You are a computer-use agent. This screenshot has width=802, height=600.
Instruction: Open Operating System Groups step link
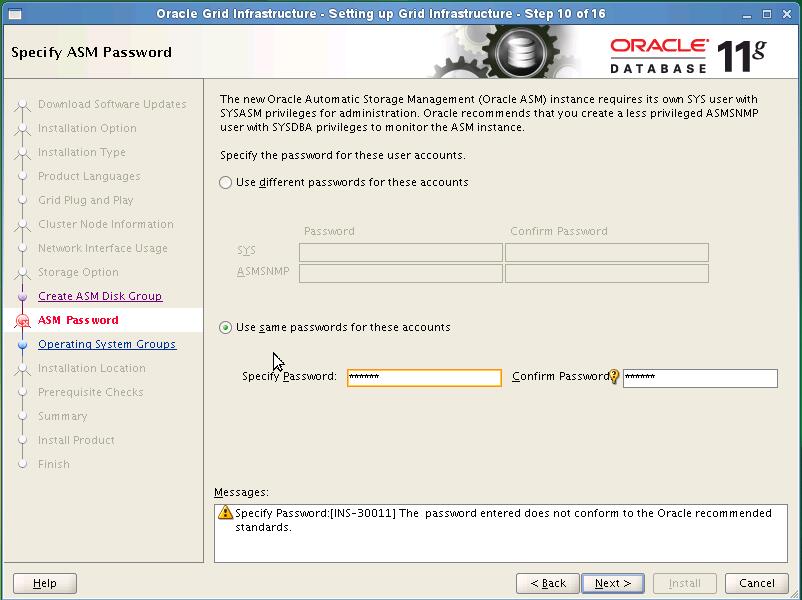(107, 344)
